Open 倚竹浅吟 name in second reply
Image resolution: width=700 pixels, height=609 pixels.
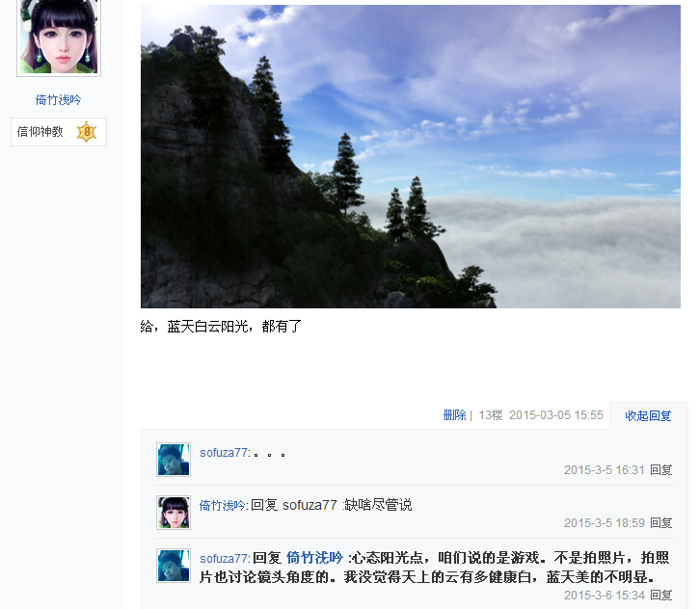(x=222, y=505)
